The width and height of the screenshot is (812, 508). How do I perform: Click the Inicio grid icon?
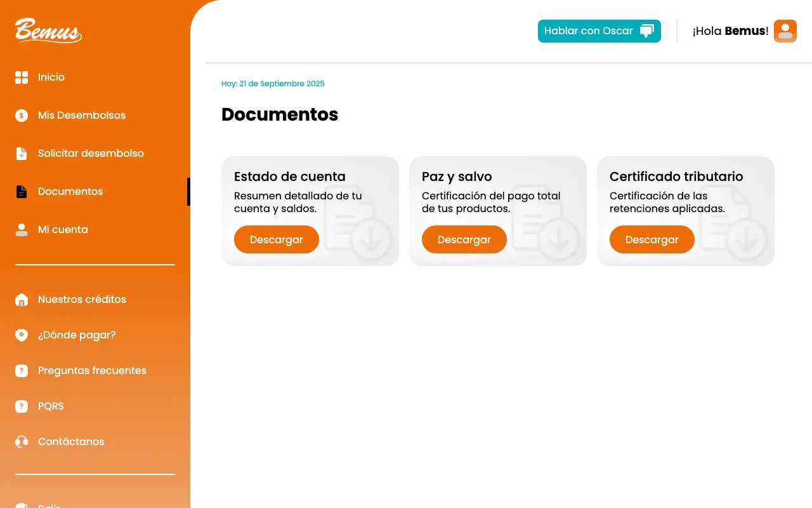click(22, 77)
